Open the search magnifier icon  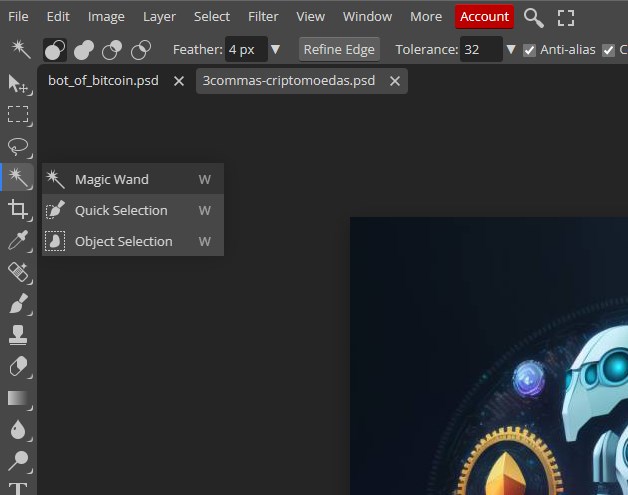click(533, 18)
